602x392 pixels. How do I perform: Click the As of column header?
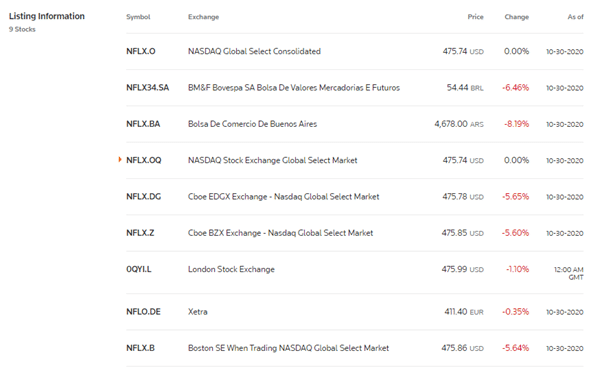click(575, 17)
